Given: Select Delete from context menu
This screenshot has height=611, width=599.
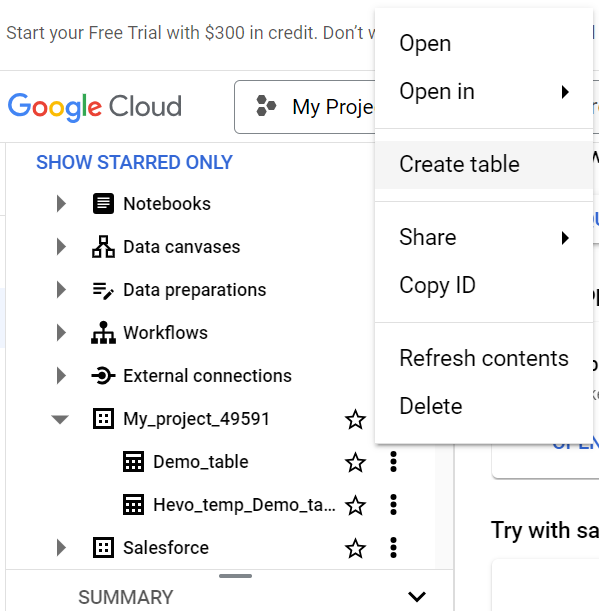Looking at the screenshot, I should 484,406.
